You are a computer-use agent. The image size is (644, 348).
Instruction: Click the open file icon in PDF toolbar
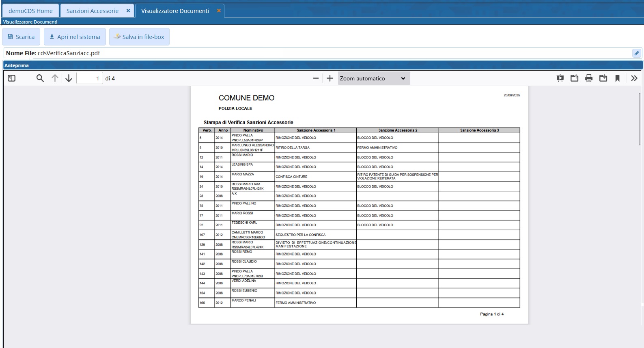coord(574,78)
